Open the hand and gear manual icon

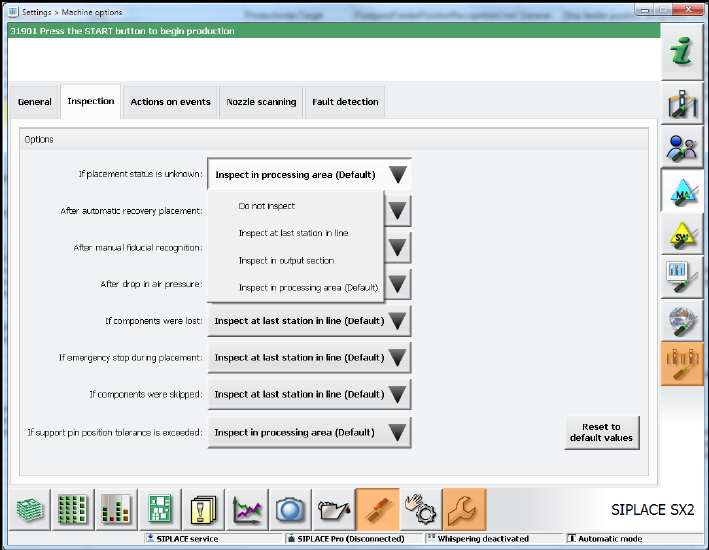tap(420, 509)
